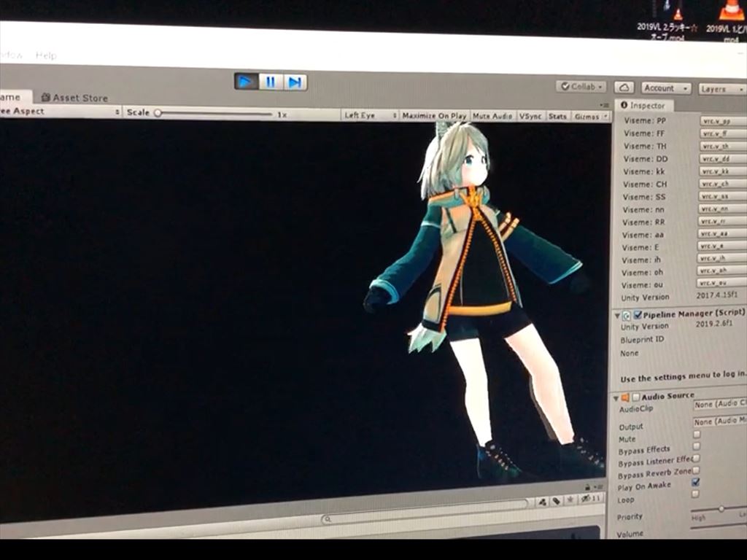Open the Viseme: PP dropdown

[x=723, y=121]
